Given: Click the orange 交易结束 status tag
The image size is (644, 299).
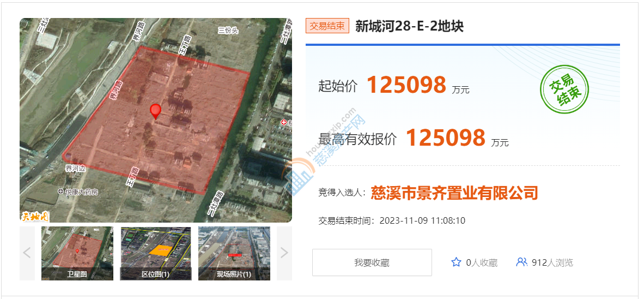Looking at the screenshot, I should click(327, 26).
